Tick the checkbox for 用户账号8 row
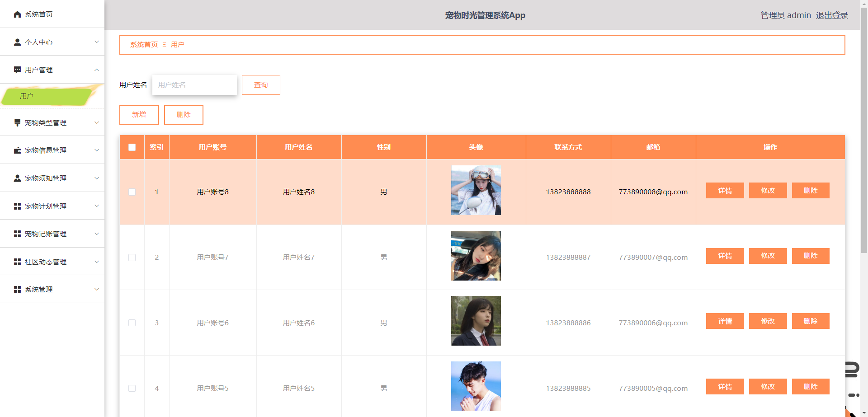Screen dimensions: 868x417 [132, 192]
